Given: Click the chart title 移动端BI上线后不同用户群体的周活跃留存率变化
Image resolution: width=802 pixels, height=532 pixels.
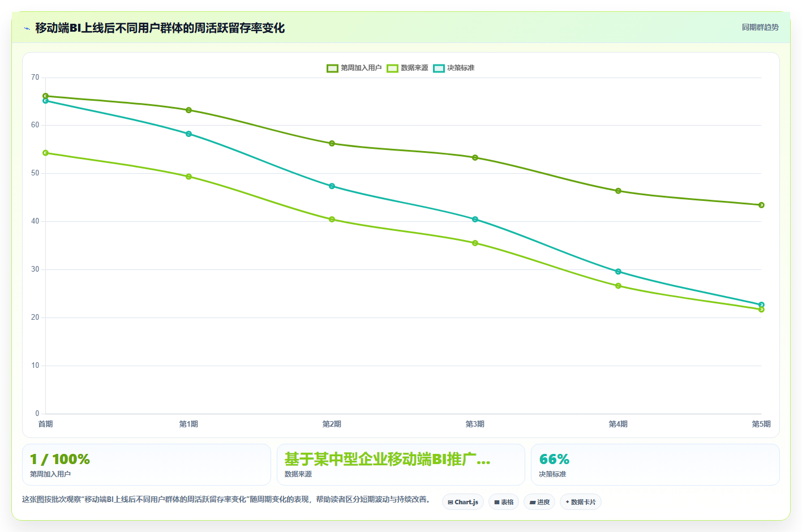Looking at the screenshot, I should pyautogui.click(x=160, y=28).
